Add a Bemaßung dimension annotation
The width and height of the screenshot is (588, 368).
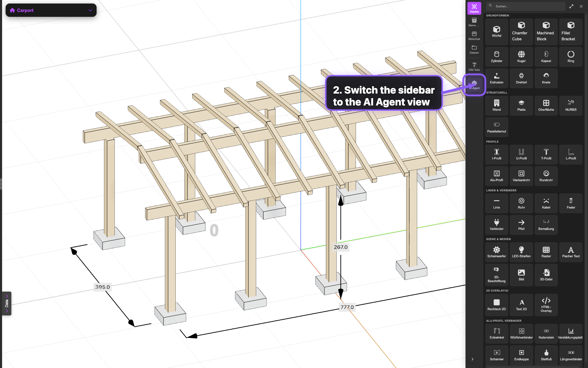[x=546, y=225]
